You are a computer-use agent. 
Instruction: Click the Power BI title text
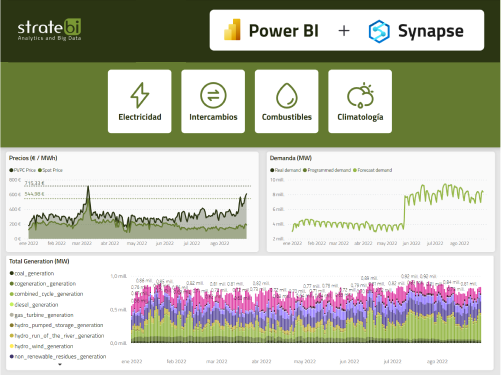[x=284, y=31]
